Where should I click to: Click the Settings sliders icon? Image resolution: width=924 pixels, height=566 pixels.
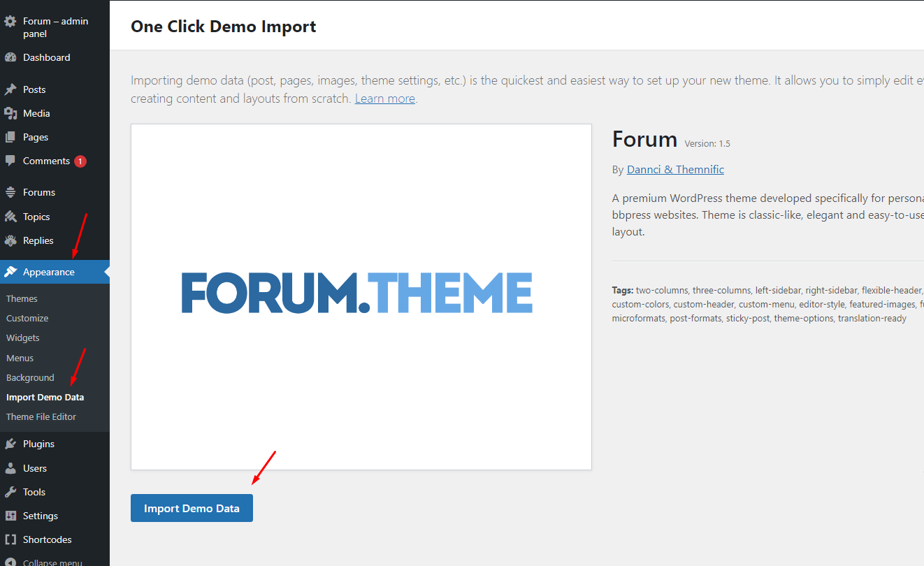(10, 516)
